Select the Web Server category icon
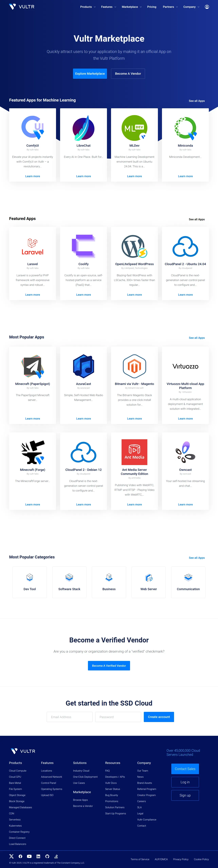 click(149, 577)
